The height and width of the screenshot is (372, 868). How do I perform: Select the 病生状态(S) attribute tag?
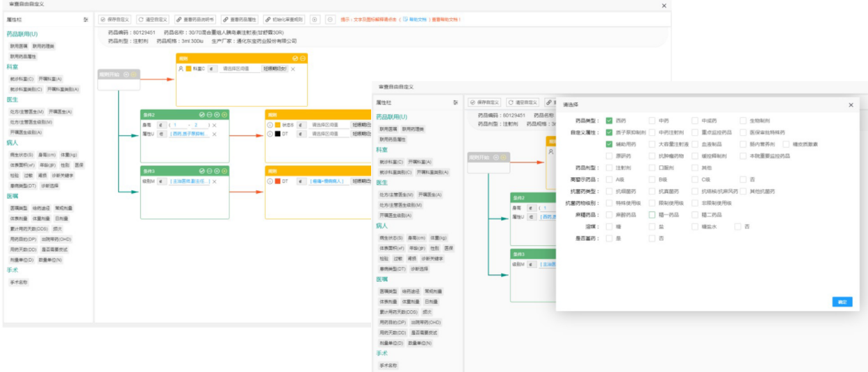point(22,155)
